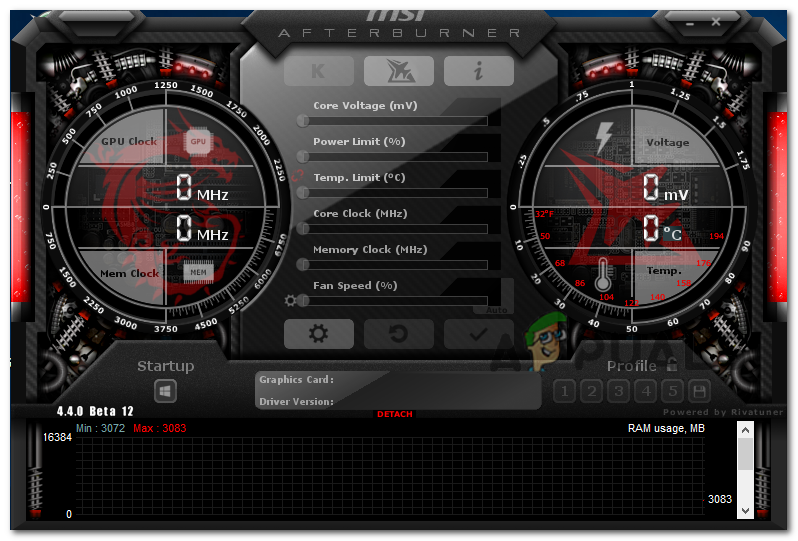Click the fan speed gear icon
This screenshot has height=541, width=798.
[x=291, y=300]
